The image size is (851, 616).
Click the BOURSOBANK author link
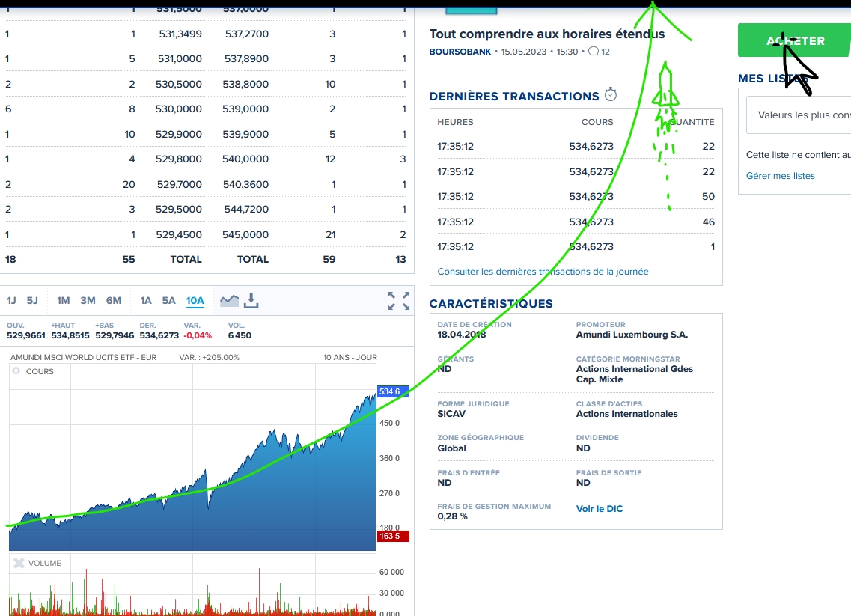(460, 52)
